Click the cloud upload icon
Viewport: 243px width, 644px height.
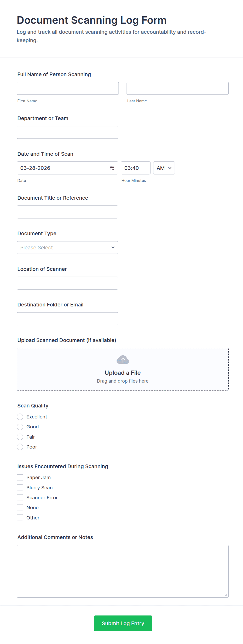tap(123, 360)
